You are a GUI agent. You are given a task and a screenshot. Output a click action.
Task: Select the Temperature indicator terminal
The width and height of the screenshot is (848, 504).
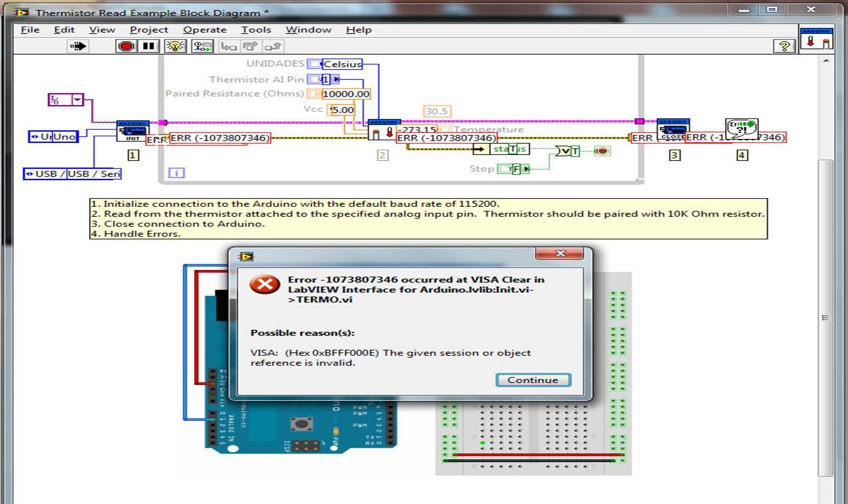[444, 129]
